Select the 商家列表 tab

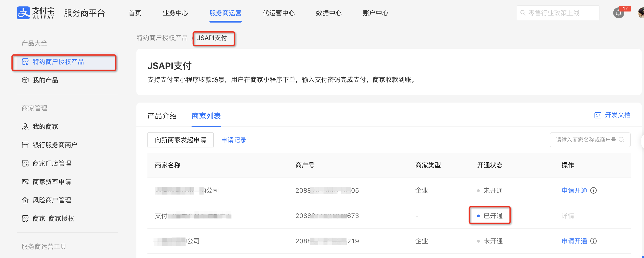pyautogui.click(x=206, y=116)
